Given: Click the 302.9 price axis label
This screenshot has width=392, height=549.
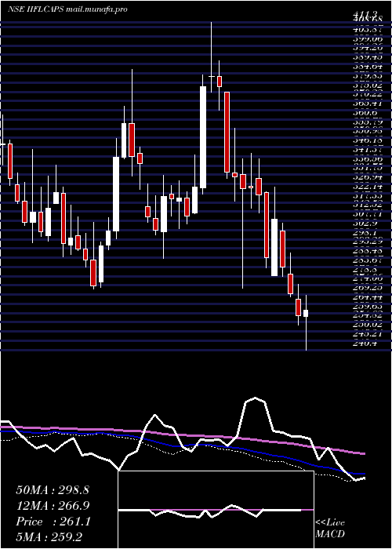Looking at the screenshot, I should click(x=365, y=223).
